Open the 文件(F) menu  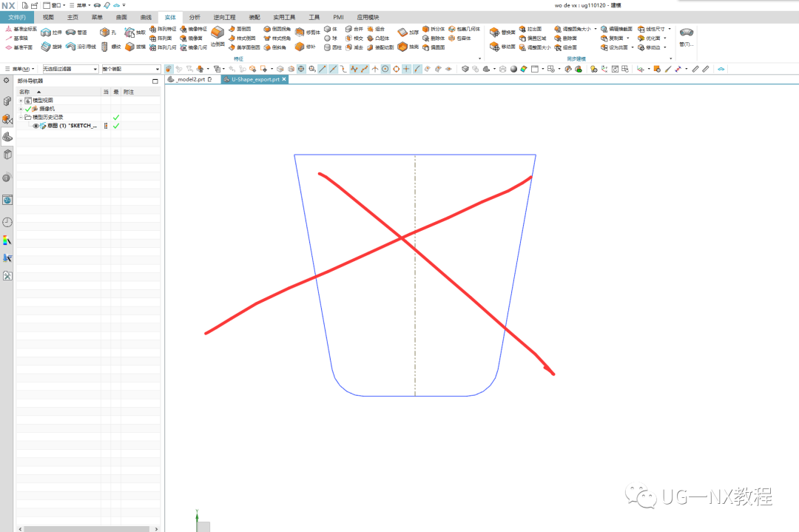(17, 17)
